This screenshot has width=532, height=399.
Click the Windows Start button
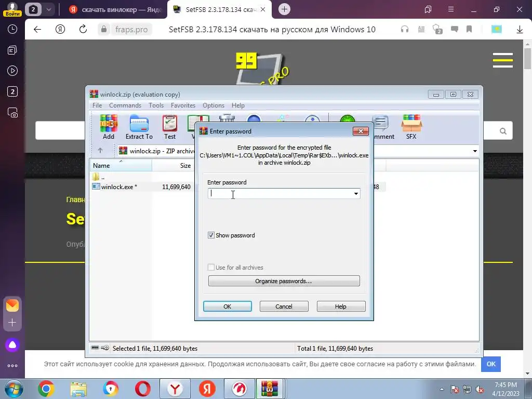(x=14, y=389)
